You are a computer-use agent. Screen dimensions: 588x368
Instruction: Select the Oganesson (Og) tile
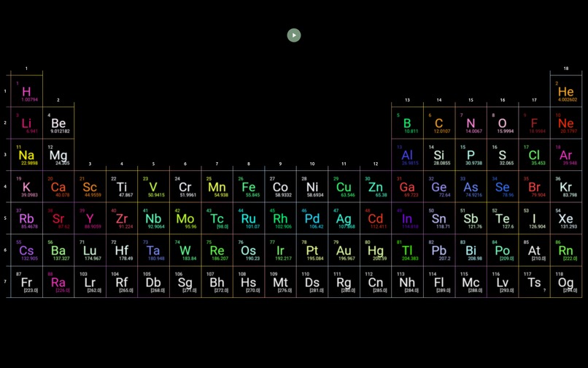click(566, 282)
